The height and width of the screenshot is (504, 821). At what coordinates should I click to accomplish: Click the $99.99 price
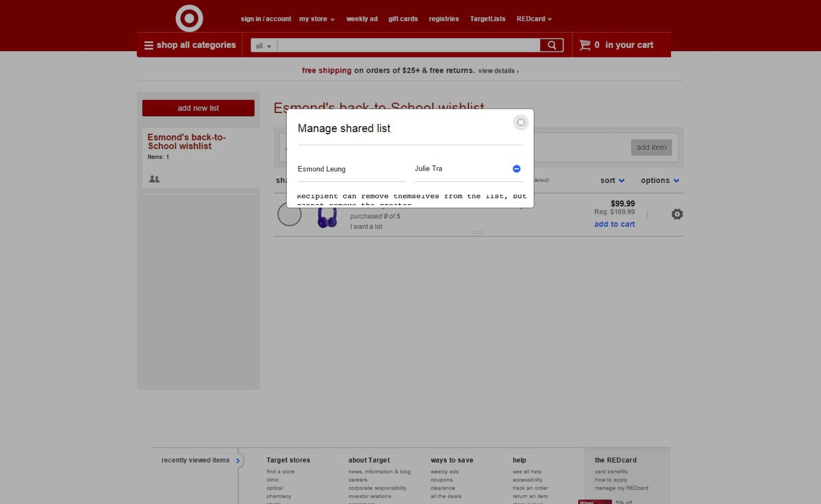(x=623, y=204)
